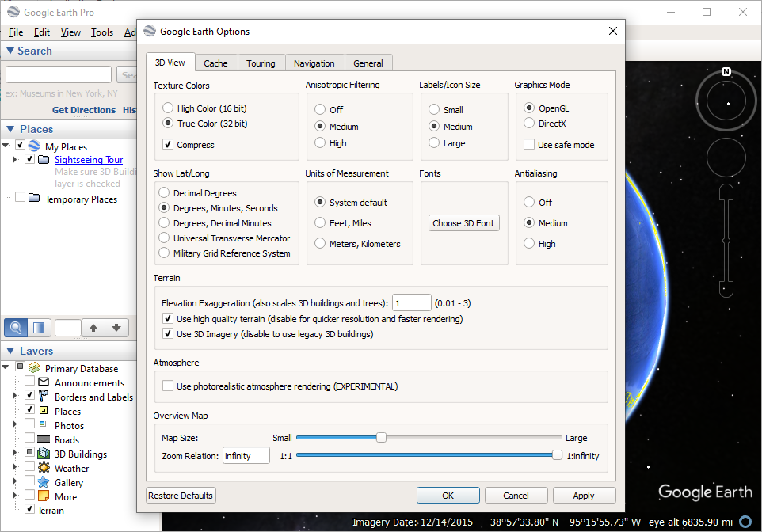
Task: Click the Overview Map Size slider handle
Action: (381, 438)
